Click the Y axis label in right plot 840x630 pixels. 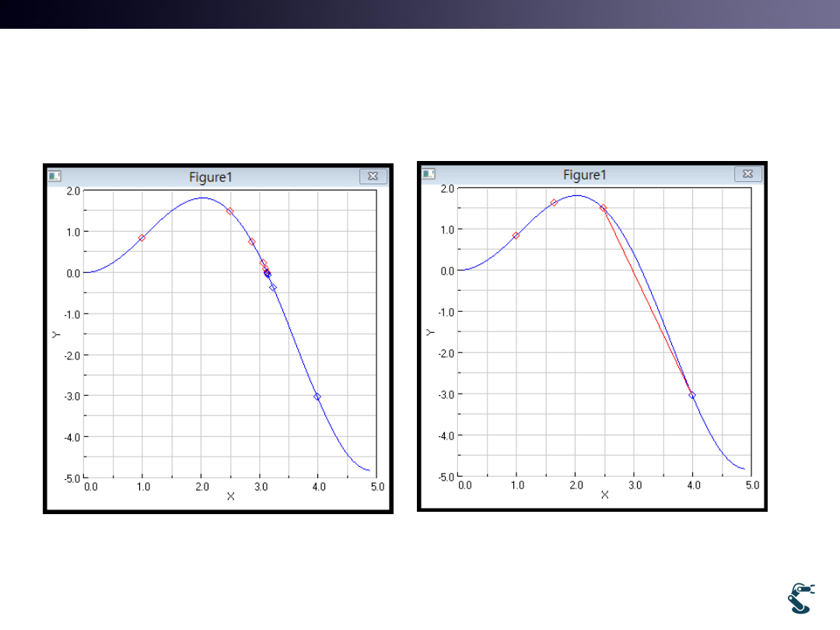pyautogui.click(x=429, y=332)
